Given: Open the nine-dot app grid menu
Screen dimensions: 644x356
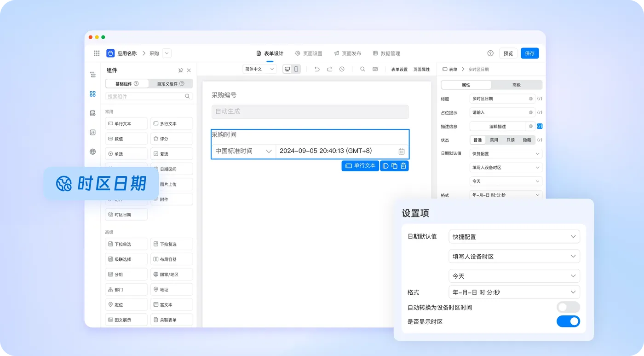Looking at the screenshot, I should pos(97,53).
